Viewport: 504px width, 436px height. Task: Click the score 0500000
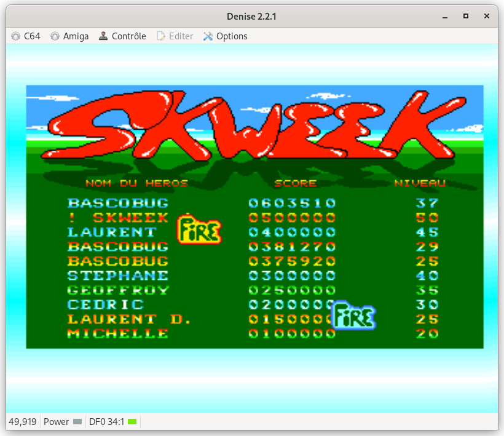292,218
